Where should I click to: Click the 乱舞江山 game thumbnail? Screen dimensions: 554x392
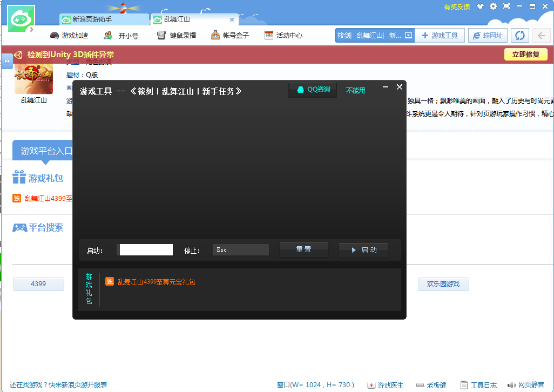[33, 79]
